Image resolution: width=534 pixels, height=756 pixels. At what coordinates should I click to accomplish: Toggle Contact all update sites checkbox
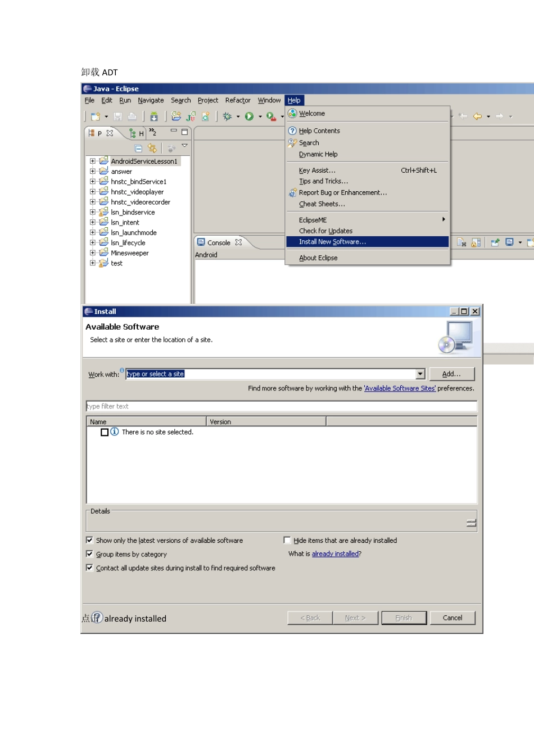click(89, 568)
